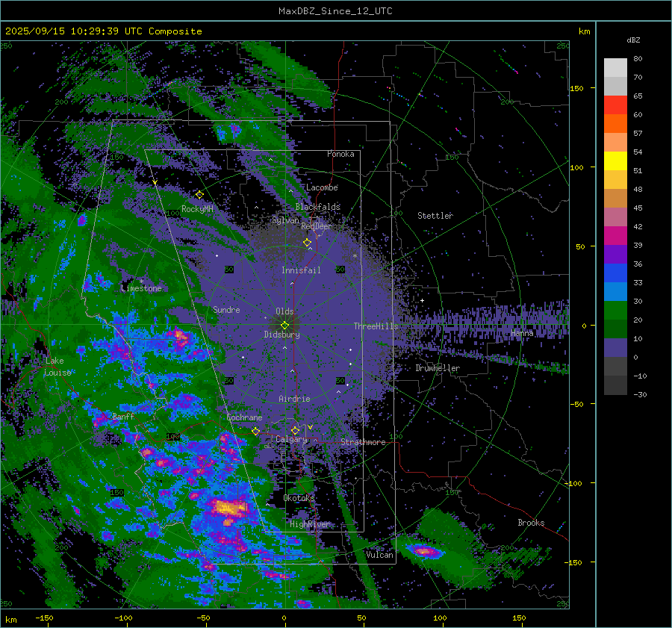Click the 'Calgary' city label
The image size is (672, 628).
(x=291, y=439)
